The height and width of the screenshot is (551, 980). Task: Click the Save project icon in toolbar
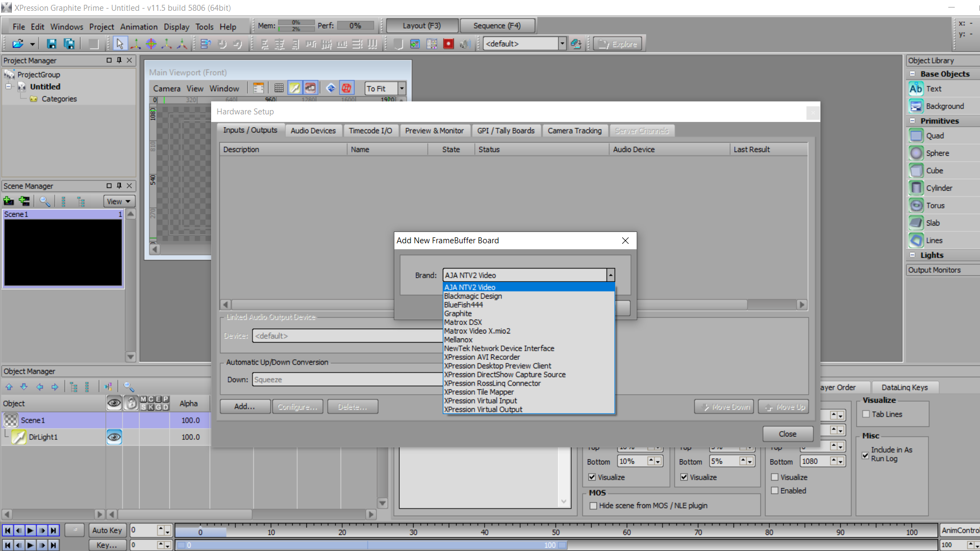click(x=52, y=44)
